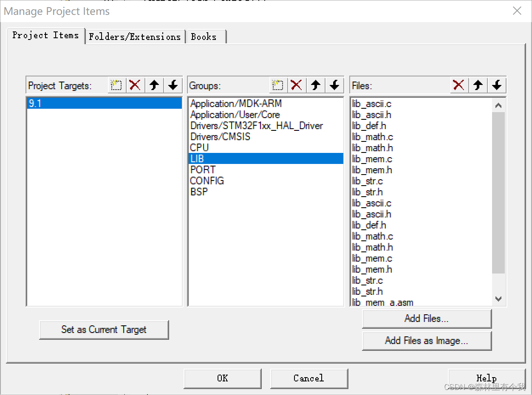
Task: Switch to the Project Items tab
Action: tap(45, 35)
